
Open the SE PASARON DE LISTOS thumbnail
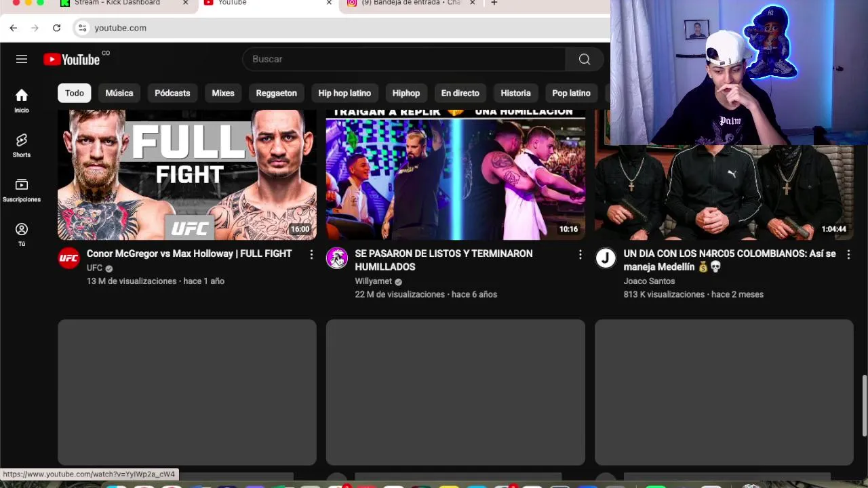[456, 175]
